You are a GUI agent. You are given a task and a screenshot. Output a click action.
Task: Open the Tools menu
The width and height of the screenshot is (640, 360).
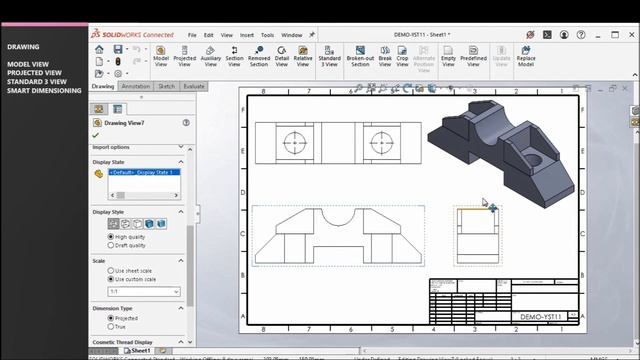point(267,35)
